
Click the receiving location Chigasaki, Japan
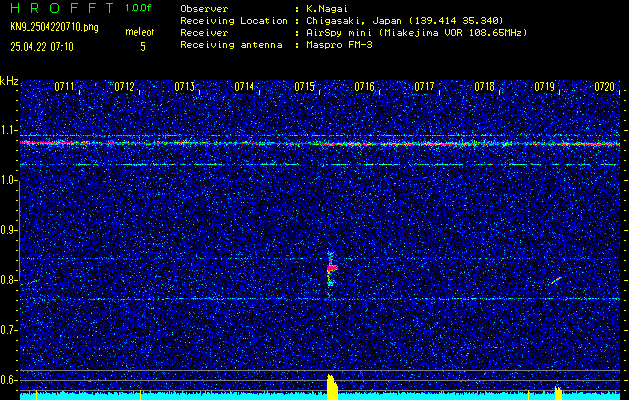coord(354,21)
